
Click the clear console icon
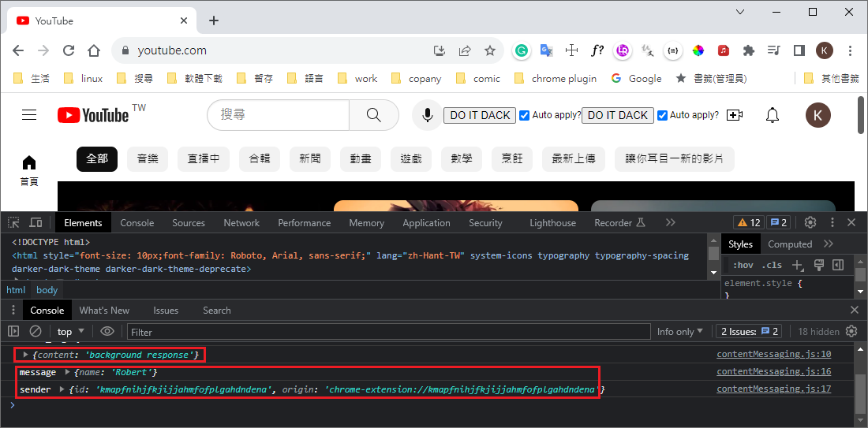(x=36, y=332)
